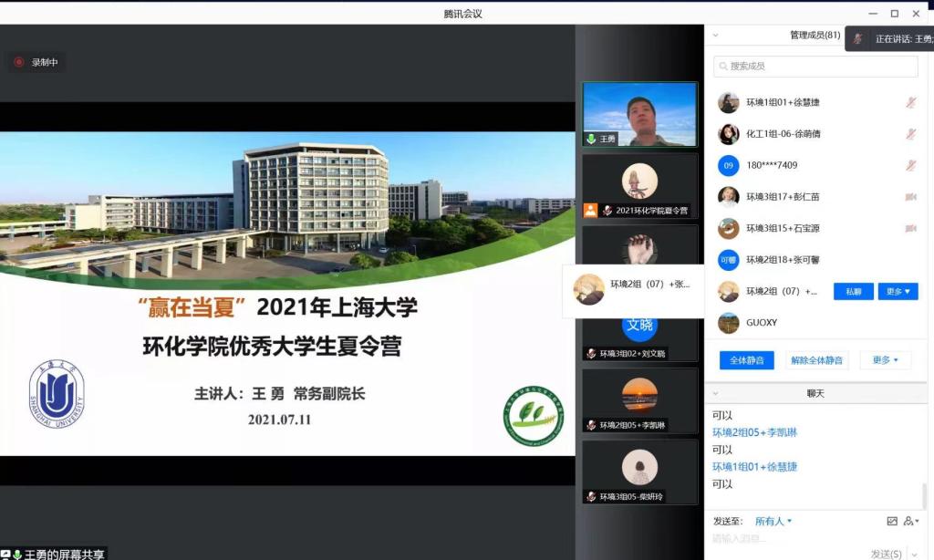Image resolution: width=934 pixels, height=560 pixels.
Task: Click avatar of 环境3组15+石宝源
Action: coord(728,228)
